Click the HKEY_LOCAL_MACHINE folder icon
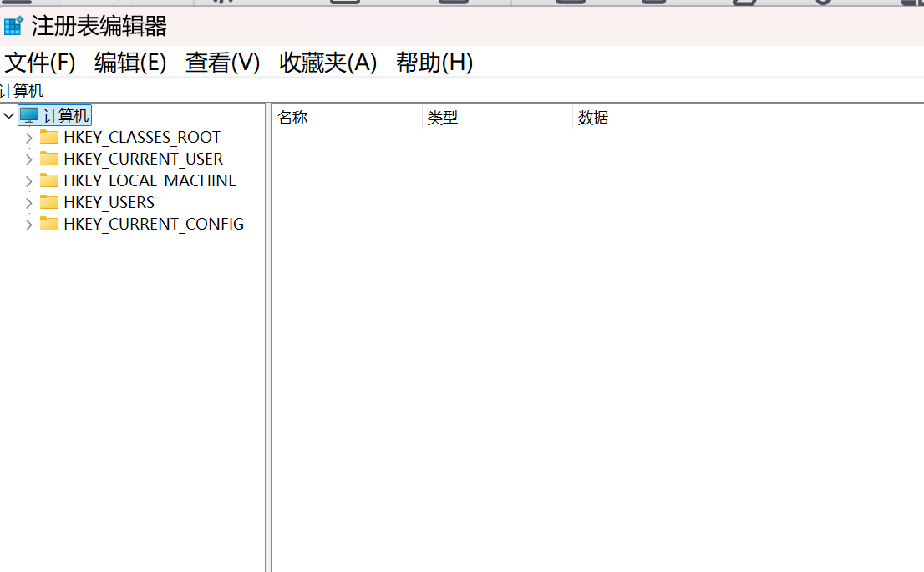The height and width of the screenshot is (572, 924). pyautogui.click(x=49, y=181)
